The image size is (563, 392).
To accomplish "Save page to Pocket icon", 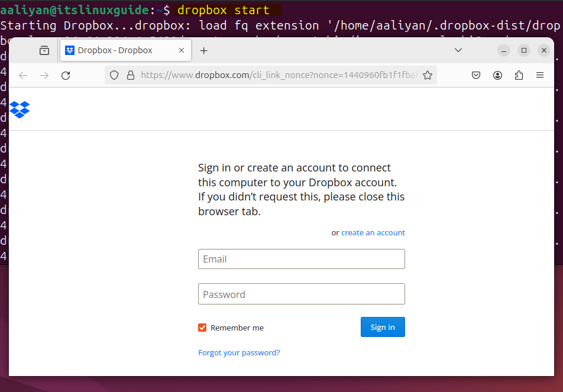I will coord(476,75).
